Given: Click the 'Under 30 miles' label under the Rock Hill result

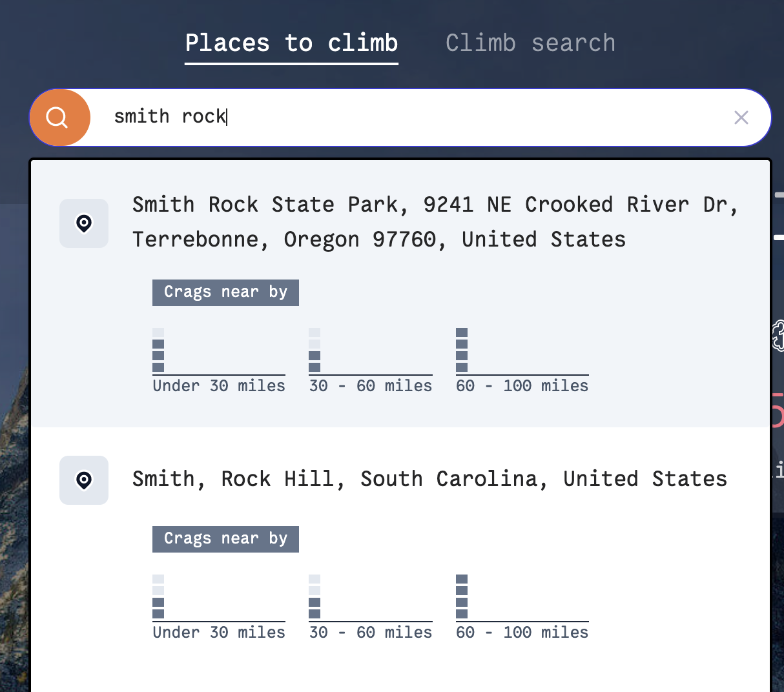Looking at the screenshot, I should (218, 632).
